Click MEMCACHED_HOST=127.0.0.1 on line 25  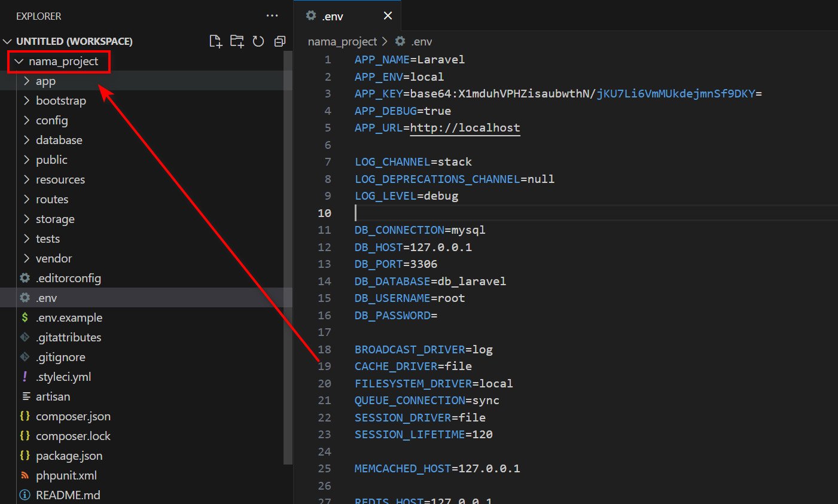pos(437,469)
